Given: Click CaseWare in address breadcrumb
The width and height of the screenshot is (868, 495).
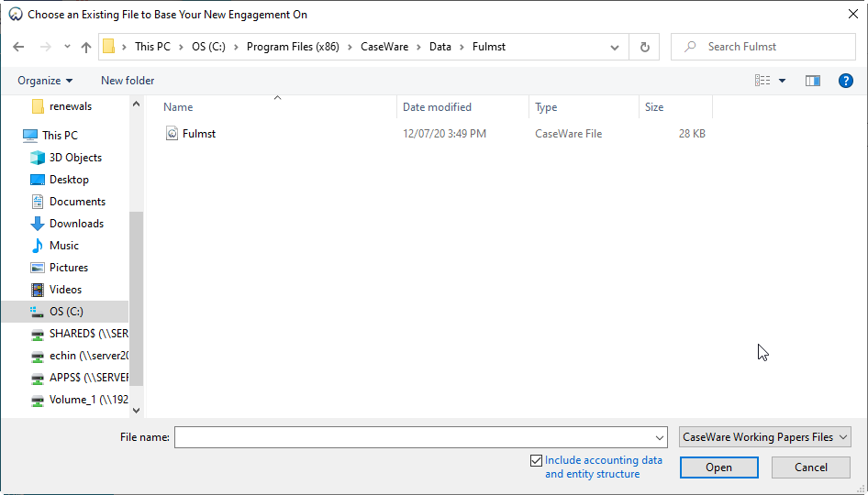Looking at the screenshot, I should tap(384, 47).
